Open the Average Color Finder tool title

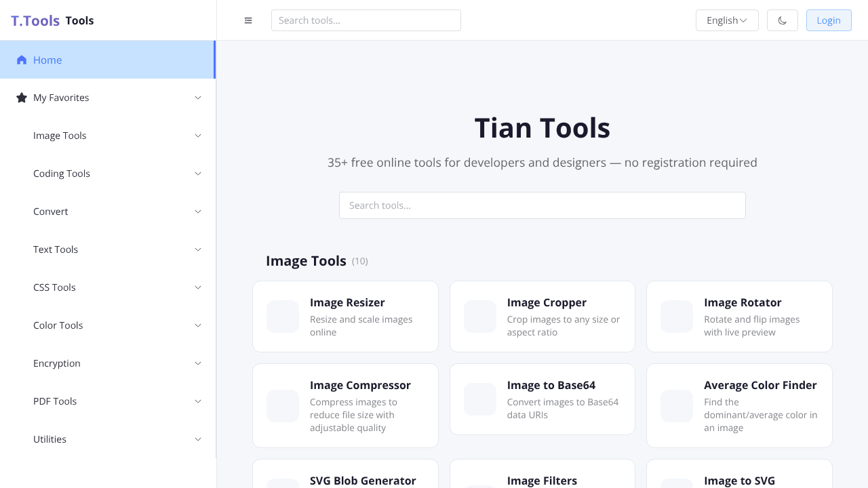760,385
